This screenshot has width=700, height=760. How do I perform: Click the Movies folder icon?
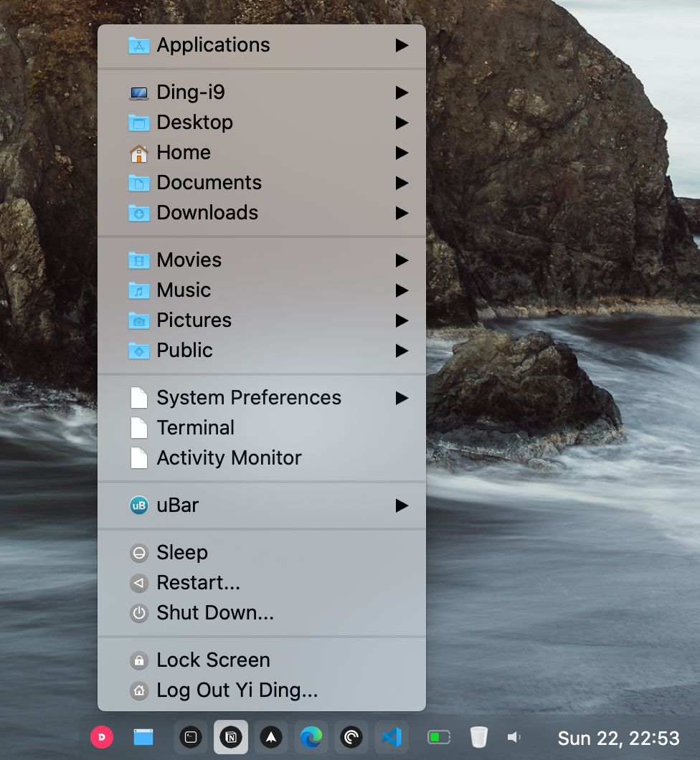point(139,261)
